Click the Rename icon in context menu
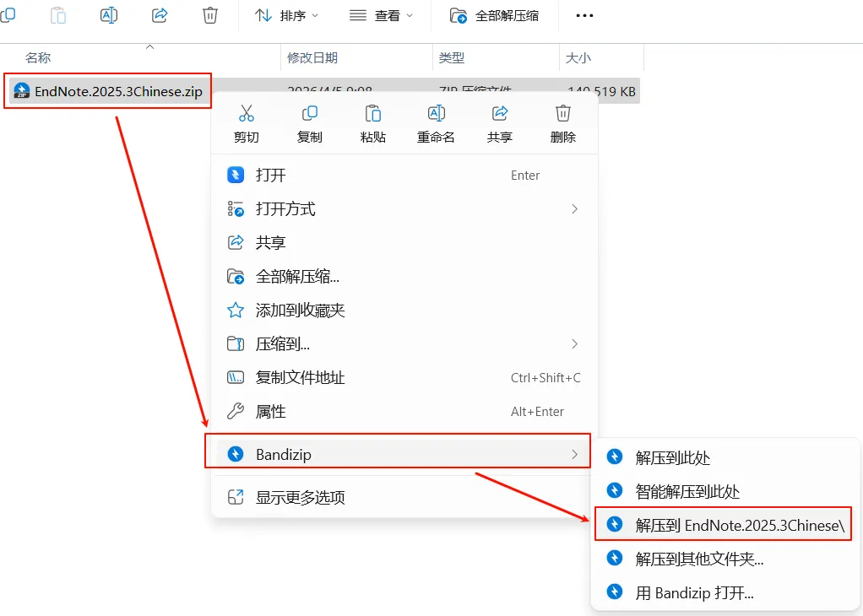863x616 pixels. point(436,114)
